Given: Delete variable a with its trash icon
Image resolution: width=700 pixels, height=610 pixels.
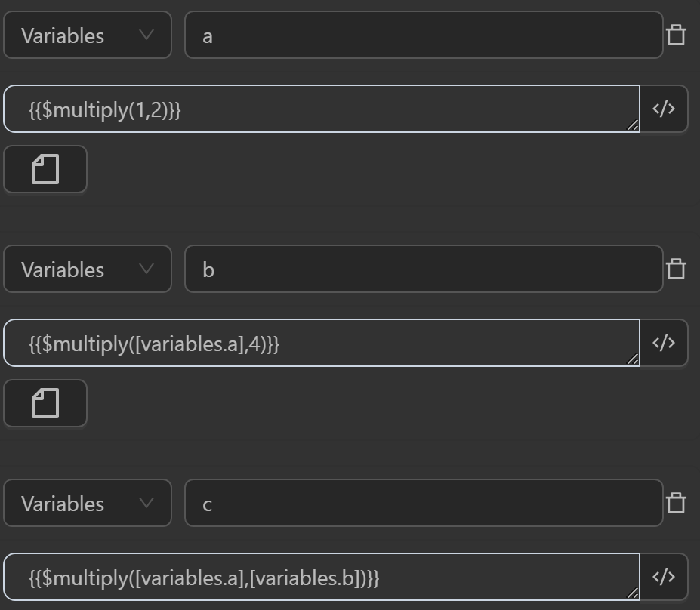Looking at the screenshot, I should point(676,35).
